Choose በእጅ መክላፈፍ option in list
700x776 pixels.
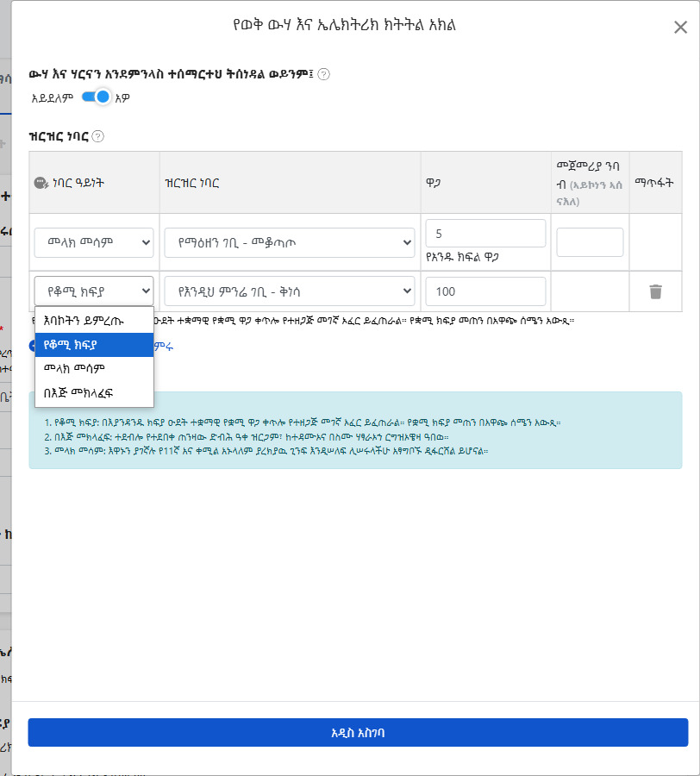coord(94,393)
